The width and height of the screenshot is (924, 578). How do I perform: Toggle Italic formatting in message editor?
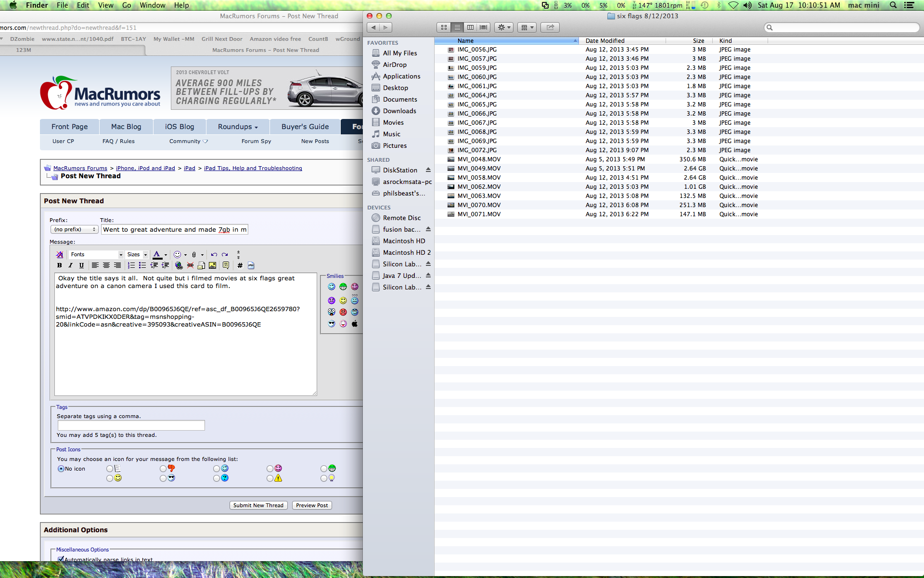tap(71, 265)
